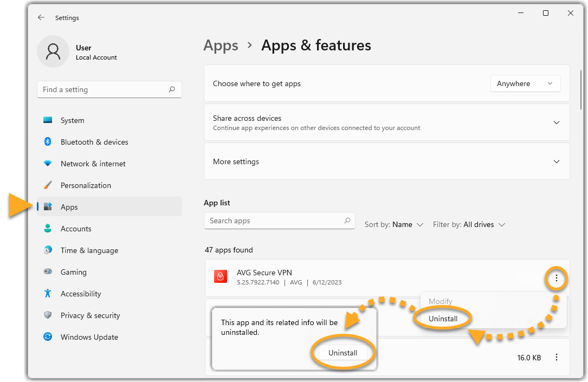Click the user profile avatar icon
The height and width of the screenshot is (382, 588).
[x=53, y=52]
